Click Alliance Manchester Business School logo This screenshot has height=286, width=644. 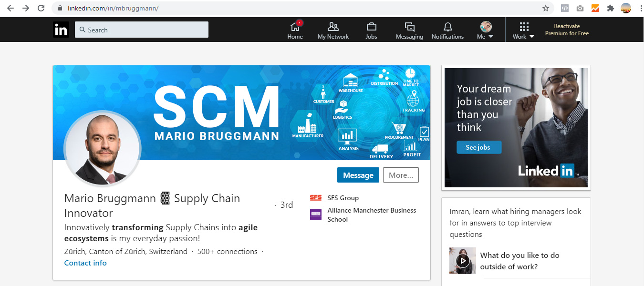316,214
